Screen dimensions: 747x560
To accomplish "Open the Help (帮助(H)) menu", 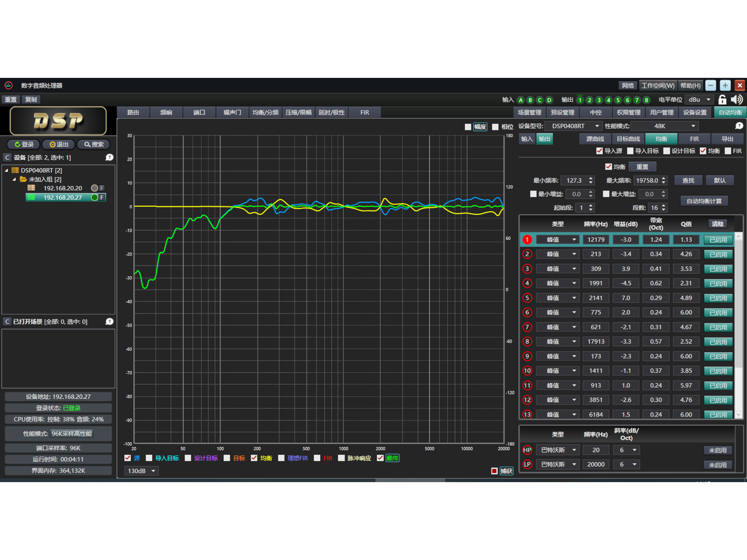I will 690,85.
